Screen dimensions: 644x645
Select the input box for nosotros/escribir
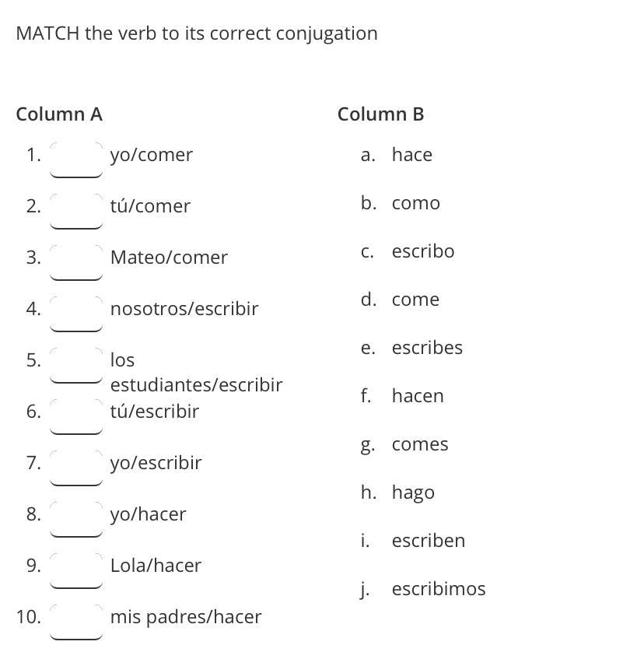(76, 314)
